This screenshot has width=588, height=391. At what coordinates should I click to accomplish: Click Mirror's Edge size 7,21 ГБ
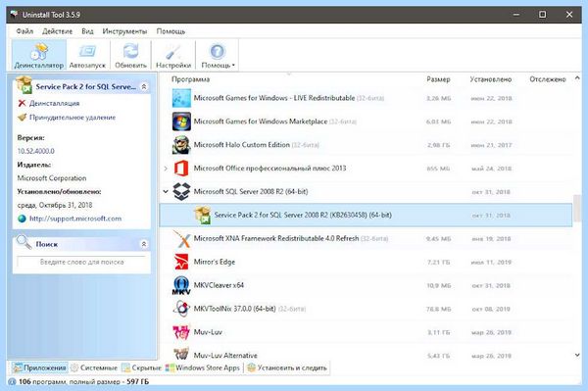pyautogui.click(x=438, y=262)
